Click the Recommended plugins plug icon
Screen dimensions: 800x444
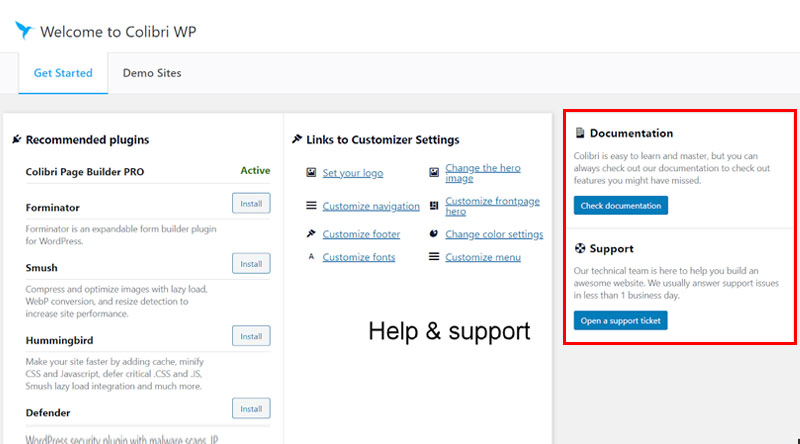tap(17, 139)
